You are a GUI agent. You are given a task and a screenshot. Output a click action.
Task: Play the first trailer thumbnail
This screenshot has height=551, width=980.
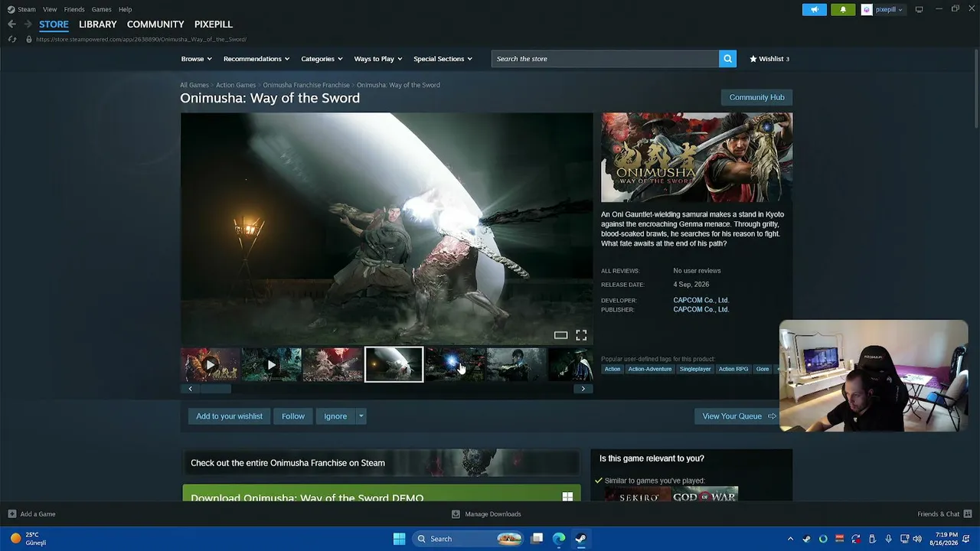(x=211, y=365)
